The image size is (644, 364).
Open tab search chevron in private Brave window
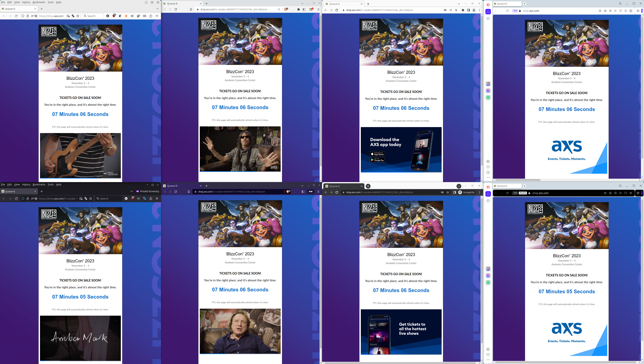(302, 186)
